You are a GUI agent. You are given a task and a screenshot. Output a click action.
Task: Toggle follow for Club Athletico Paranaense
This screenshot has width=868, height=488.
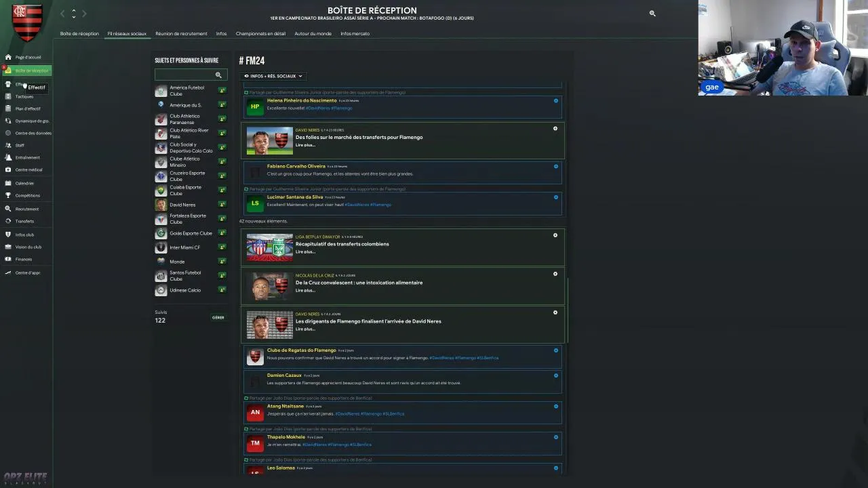[x=222, y=119]
